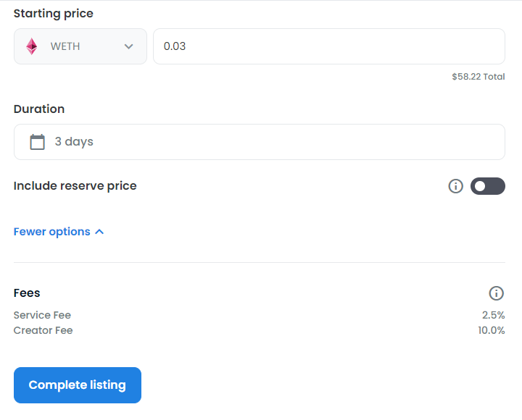Click the pink Ethereum diamond icon
Image resolution: width=522 pixels, height=420 pixels.
[32, 46]
